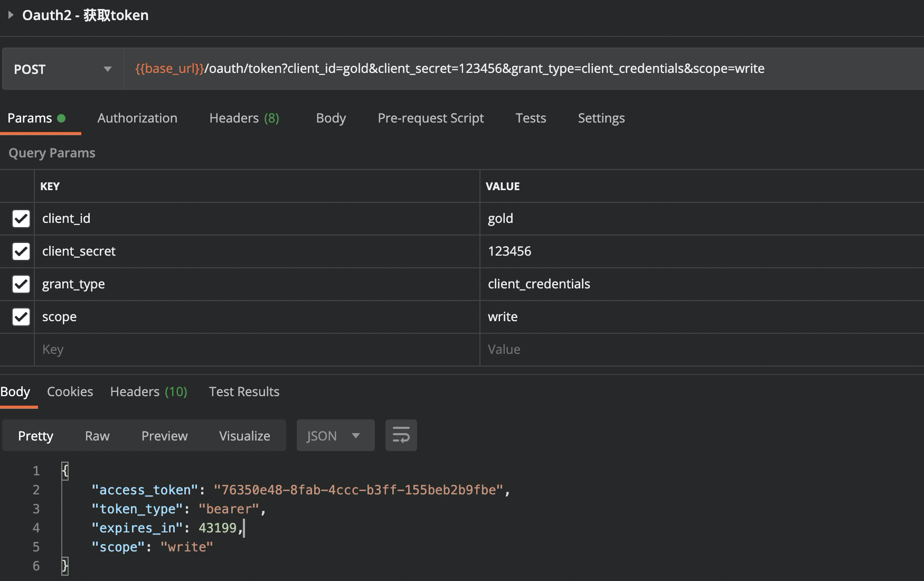Click the wrap lines icon in response toolbar

click(x=401, y=436)
